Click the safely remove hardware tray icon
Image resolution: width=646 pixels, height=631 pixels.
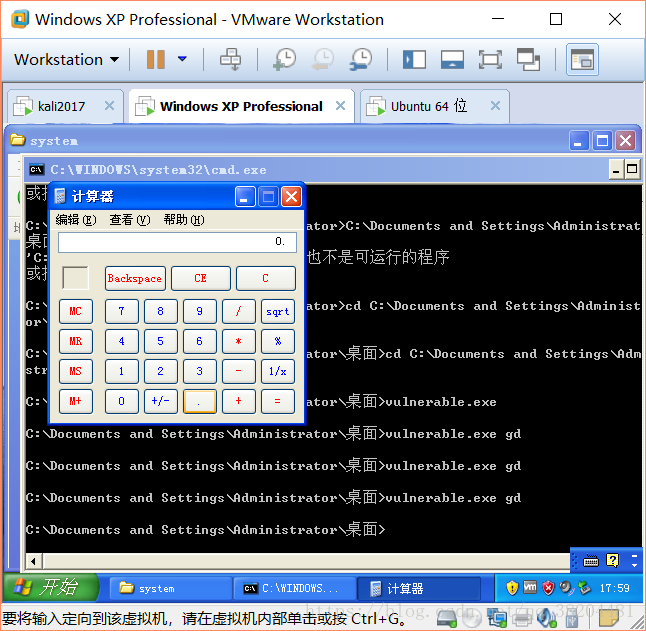(585, 588)
